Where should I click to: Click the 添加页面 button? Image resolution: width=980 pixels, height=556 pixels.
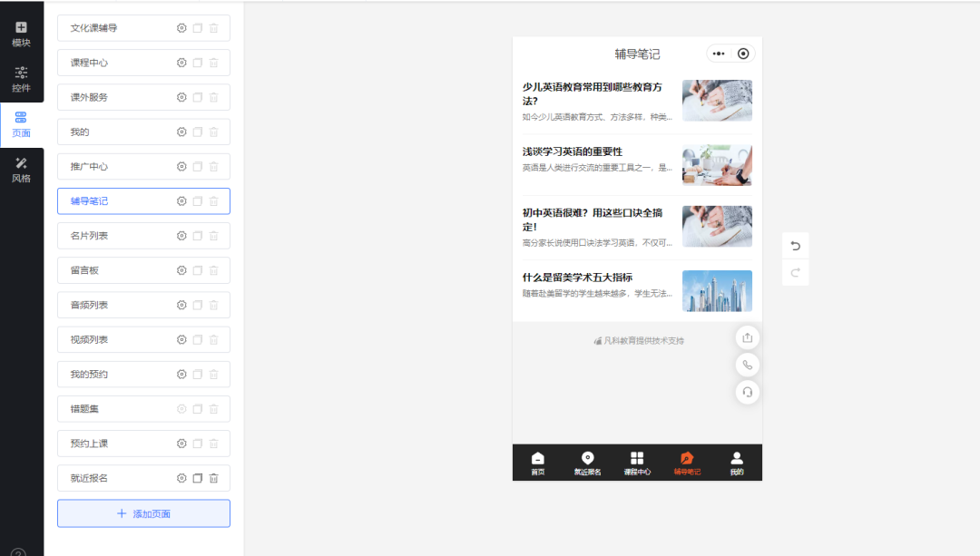tap(143, 513)
